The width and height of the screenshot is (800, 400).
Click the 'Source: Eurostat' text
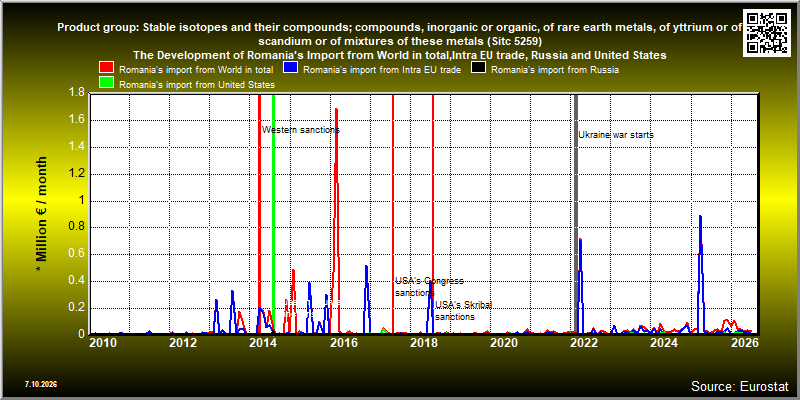pyautogui.click(x=740, y=386)
